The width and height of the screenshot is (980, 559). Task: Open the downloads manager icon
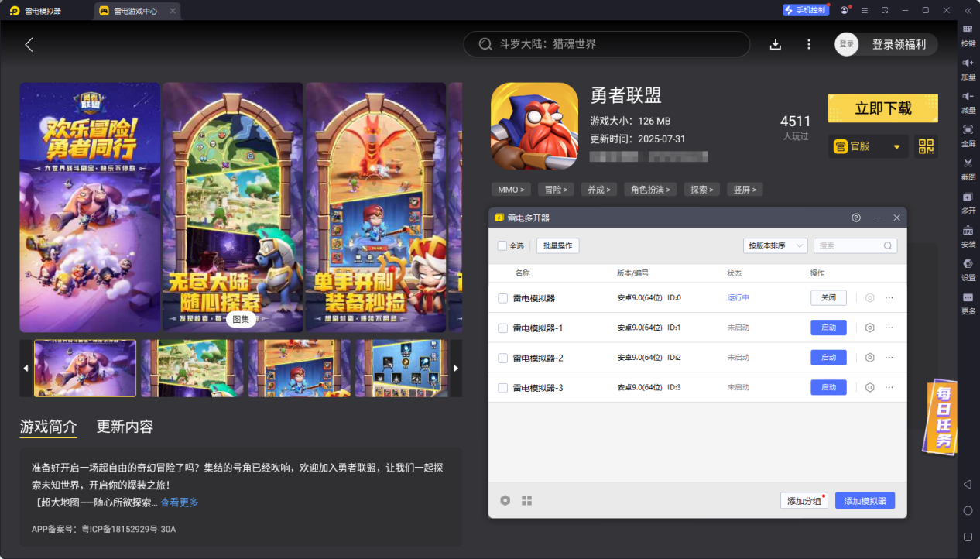[776, 44]
